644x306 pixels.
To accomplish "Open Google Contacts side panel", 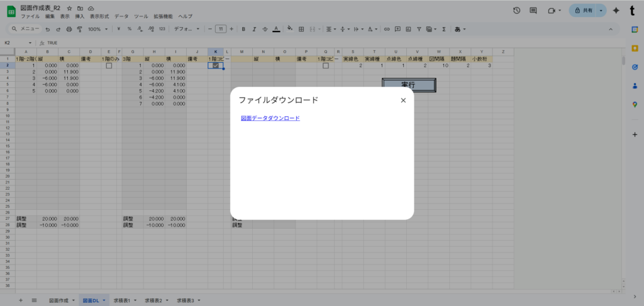I will point(635,85).
